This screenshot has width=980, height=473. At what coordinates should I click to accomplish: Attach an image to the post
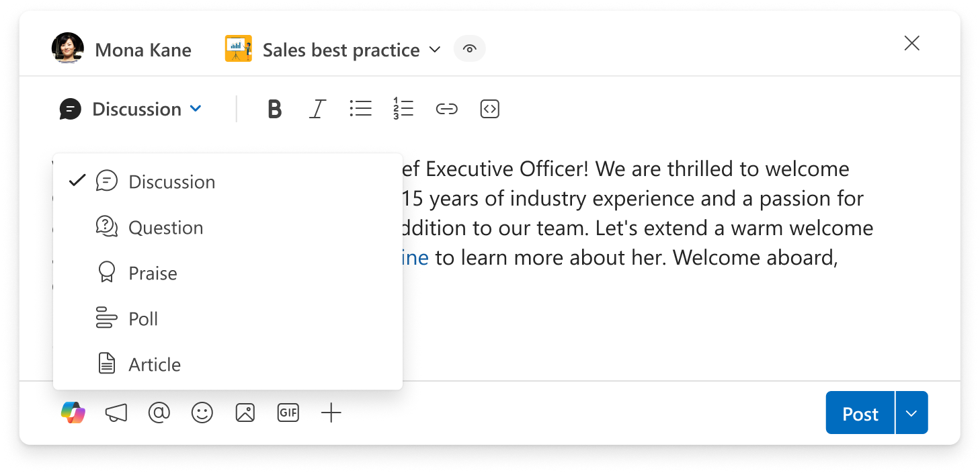[245, 413]
